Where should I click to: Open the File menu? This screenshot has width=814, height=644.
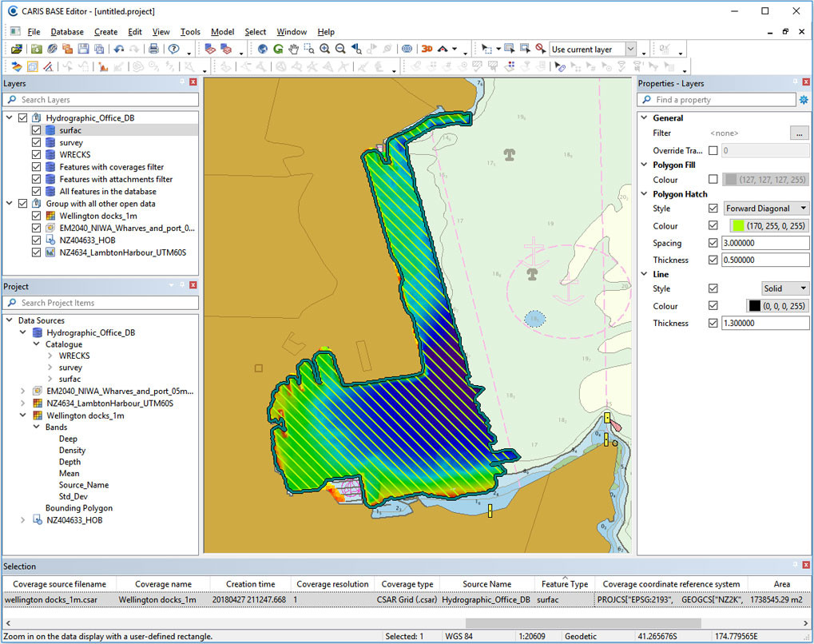(34, 32)
